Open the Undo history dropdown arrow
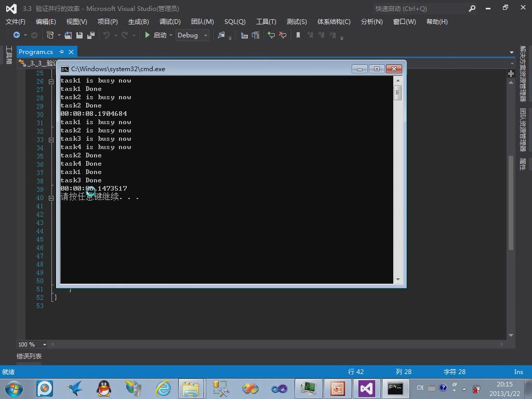The height and width of the screenshot is (399, 532). [x=115, y=35]
